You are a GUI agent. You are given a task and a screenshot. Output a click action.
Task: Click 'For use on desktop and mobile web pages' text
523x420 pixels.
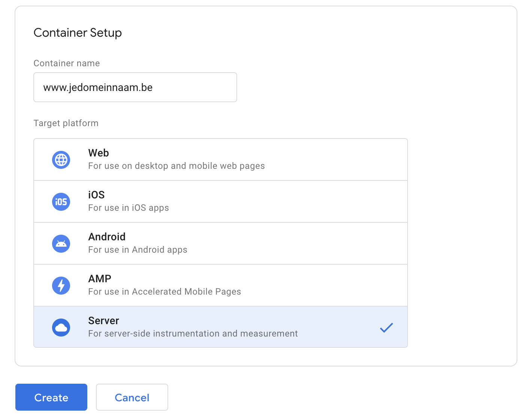coord(176,166)
